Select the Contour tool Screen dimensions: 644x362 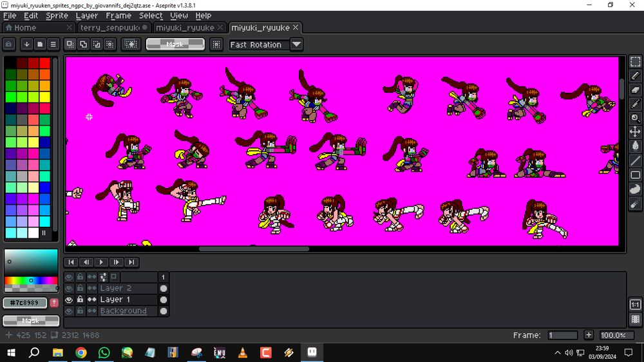[x=635, y=189]
